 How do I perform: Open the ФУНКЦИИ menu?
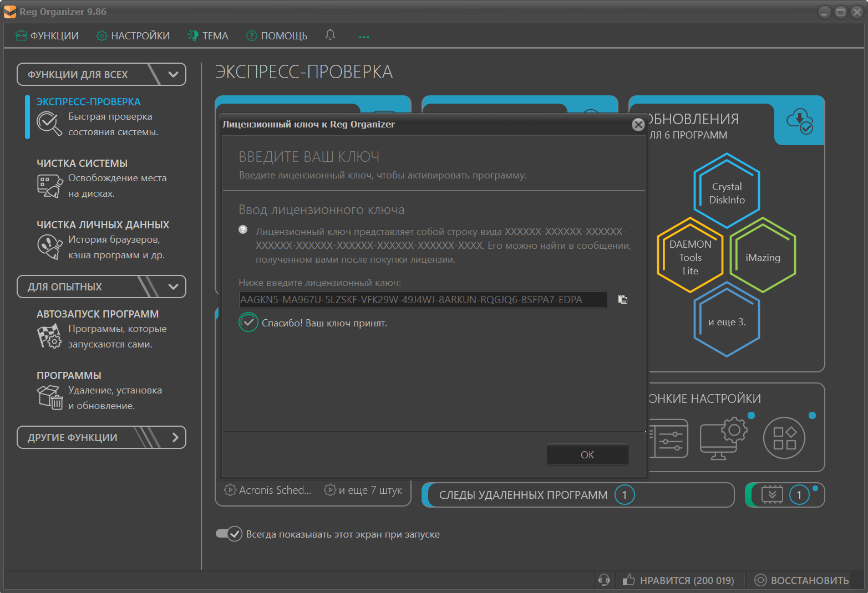coord(48,35)
